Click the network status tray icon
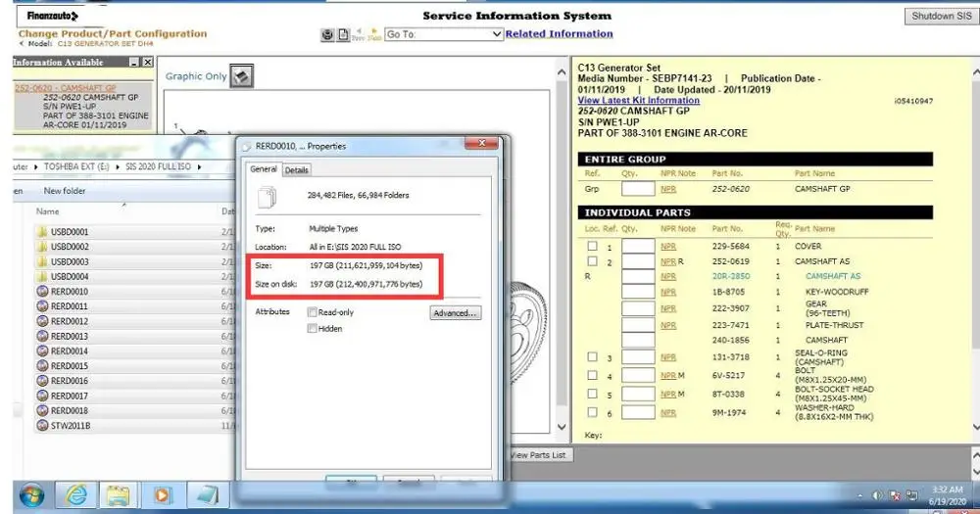980x514 pixels. (911, 496)
